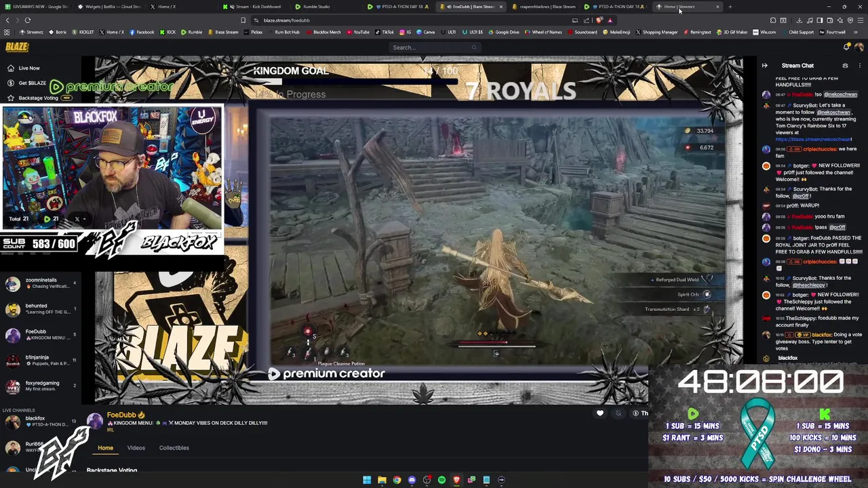Open Streamrz bookmark
Viewport: 868px width, 488px height.
(x=31, y=32)
